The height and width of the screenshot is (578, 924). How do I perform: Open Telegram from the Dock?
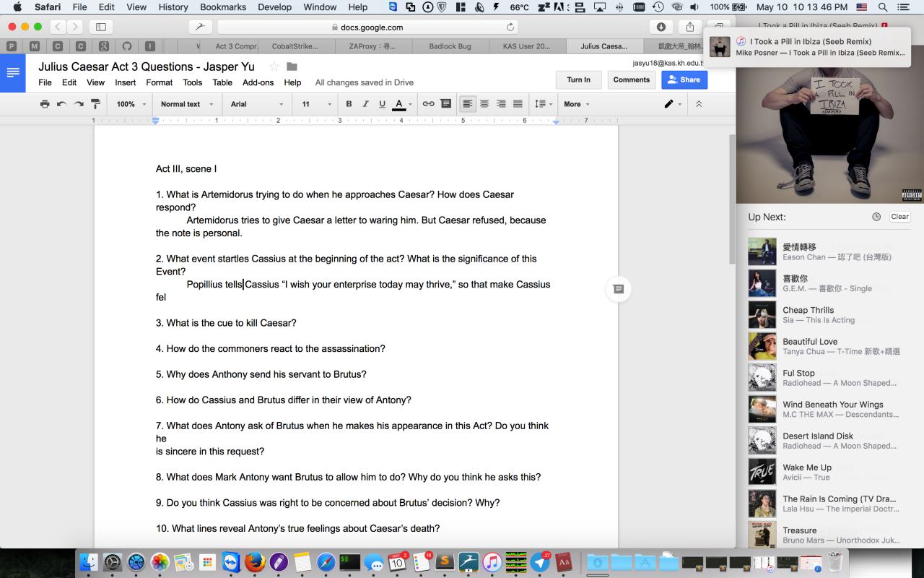[x=540, y=561]
